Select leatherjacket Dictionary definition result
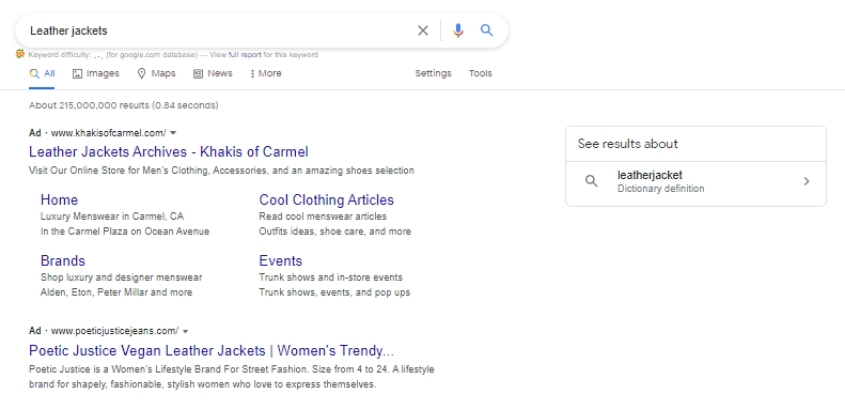 click(696, 182)
